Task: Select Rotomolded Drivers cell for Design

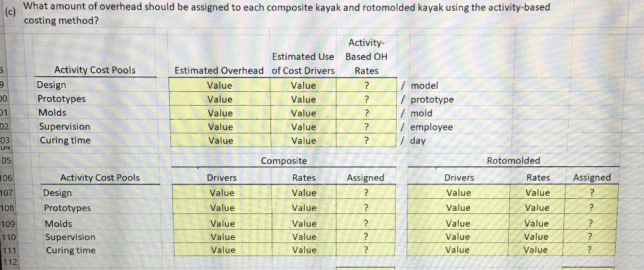Action: pyautogui.click(x=458, y=193)
